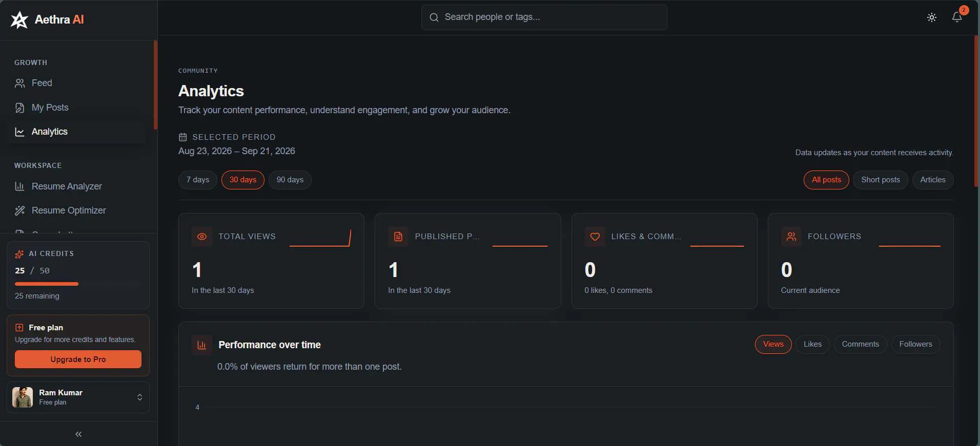Click the "0.0% of viewers return" text
Screen dimensions: 980x446
pos(310,367)
